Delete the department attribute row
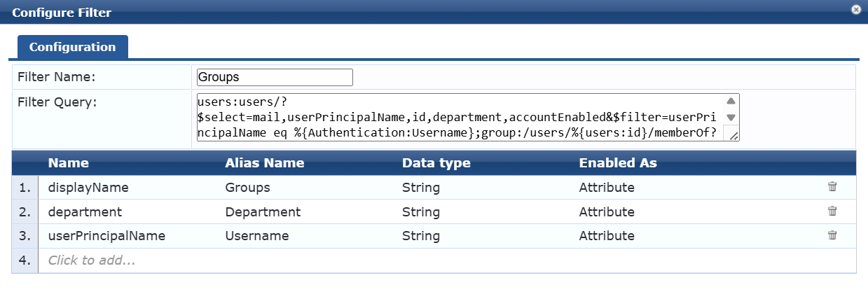This screenshot has width=868, height=299. [x=832, y=211]
